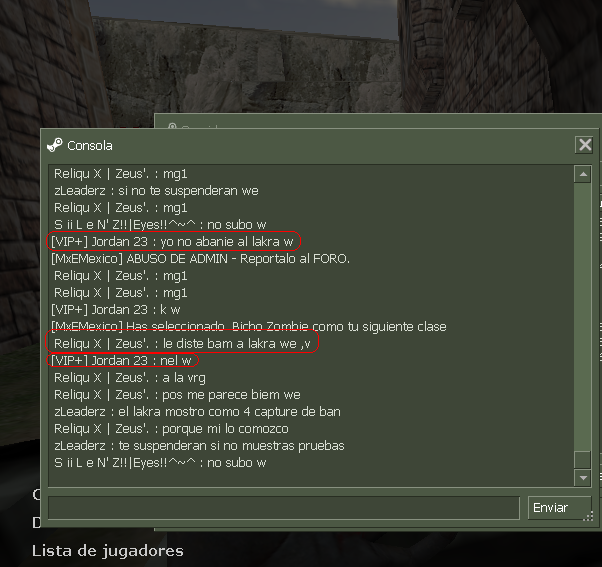Click the Consola title bar text
The width and height of the screenshot is (602, 567).
[90, 146]
